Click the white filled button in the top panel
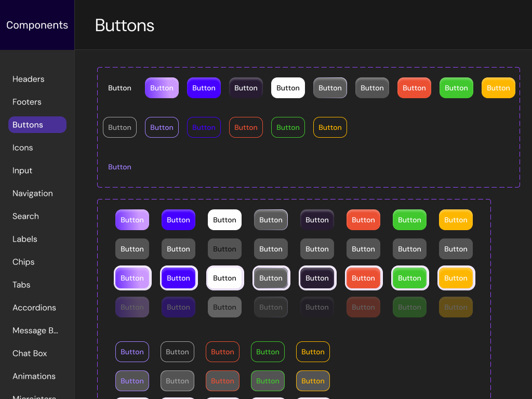The width and height of the screenshot is (532, 399). coord(288,88)
